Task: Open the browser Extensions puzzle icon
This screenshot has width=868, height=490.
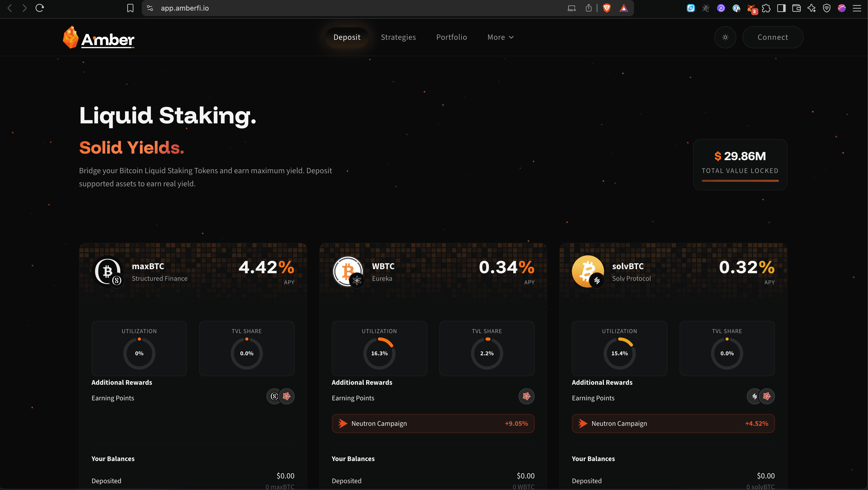Action: click(766, 8)
